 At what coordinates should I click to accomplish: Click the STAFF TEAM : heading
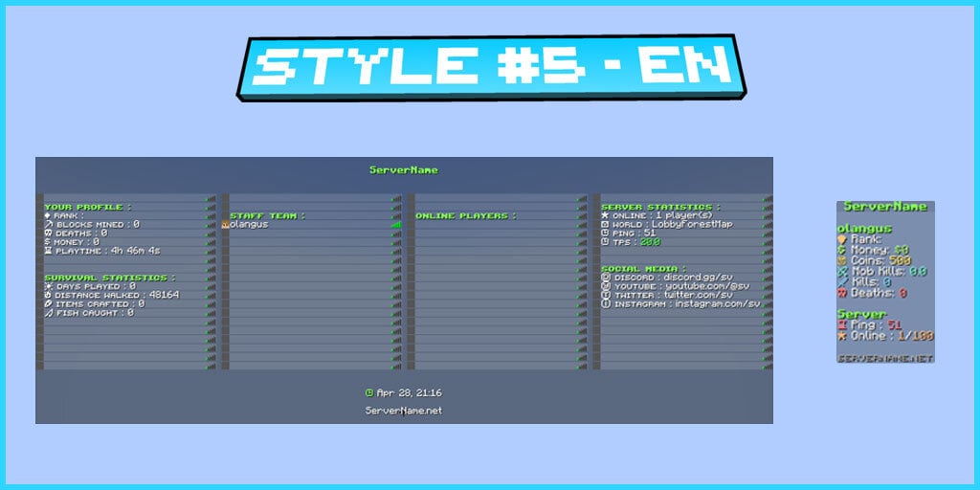tap(268, 215)
